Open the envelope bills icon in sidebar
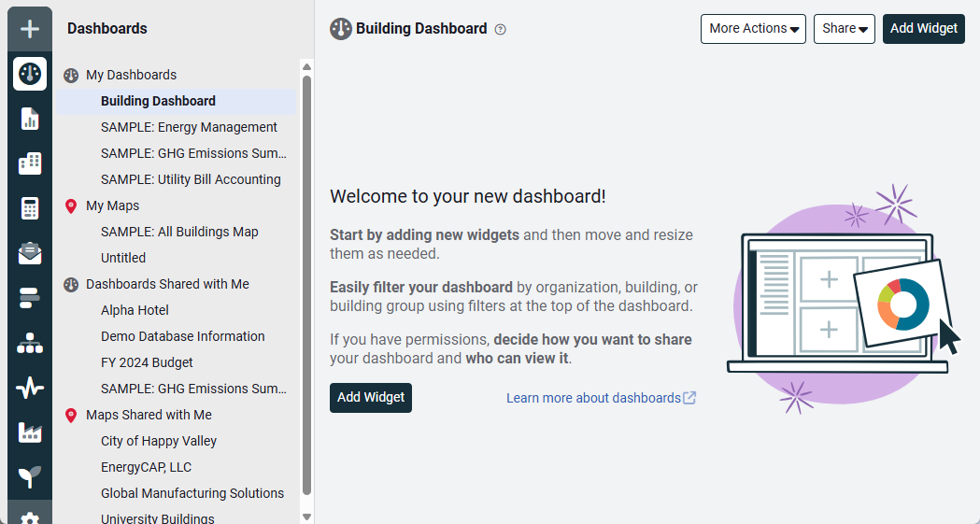This screenshot has height=524, width=980. (x=30, y=253)
